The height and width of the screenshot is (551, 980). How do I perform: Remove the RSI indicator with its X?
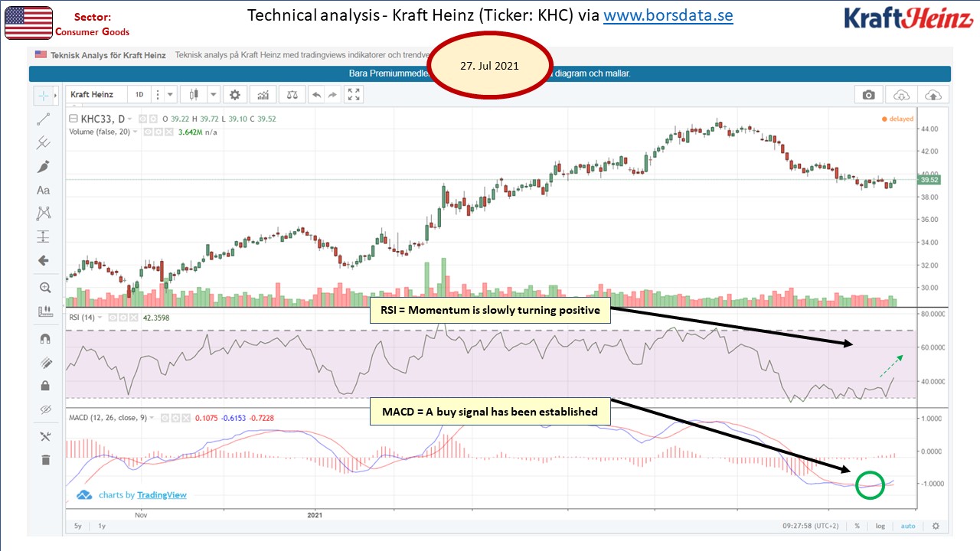click(x=132, y=318)
